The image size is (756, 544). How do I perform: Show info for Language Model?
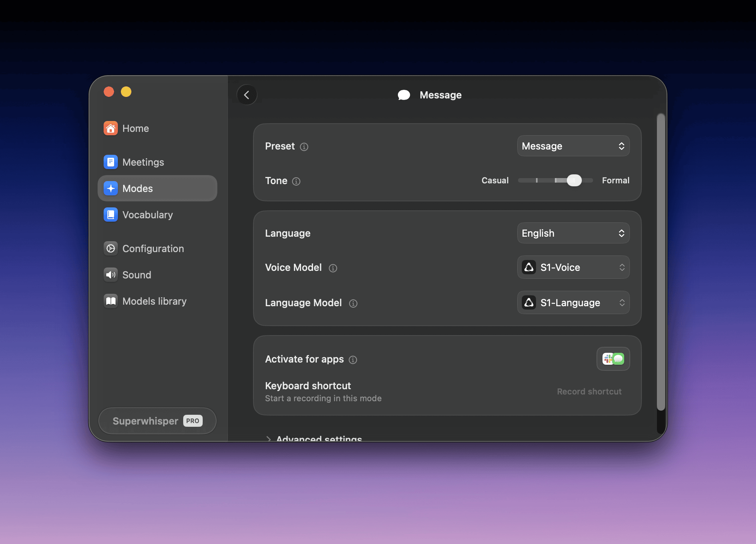click(353, 304)
